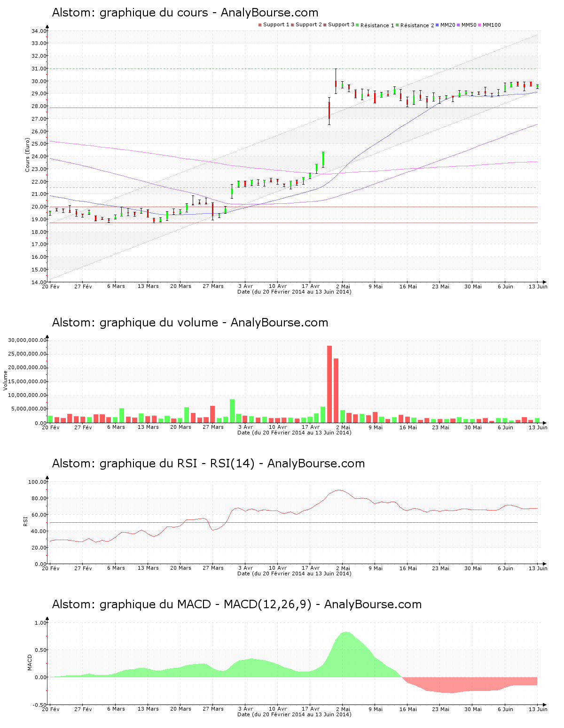Click the 31.00 value on price axis
The height and width of the screenshot is (728, 564).
[39, 69]
